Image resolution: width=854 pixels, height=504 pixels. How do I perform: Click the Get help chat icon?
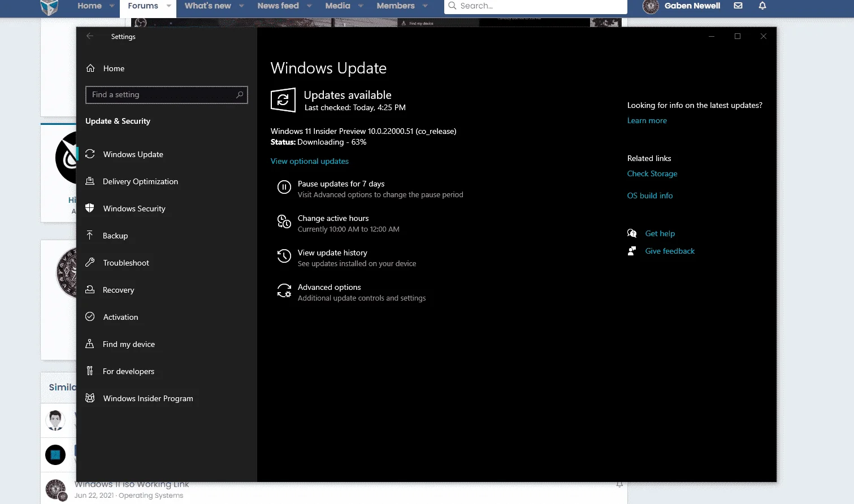(x=632, y=233)
